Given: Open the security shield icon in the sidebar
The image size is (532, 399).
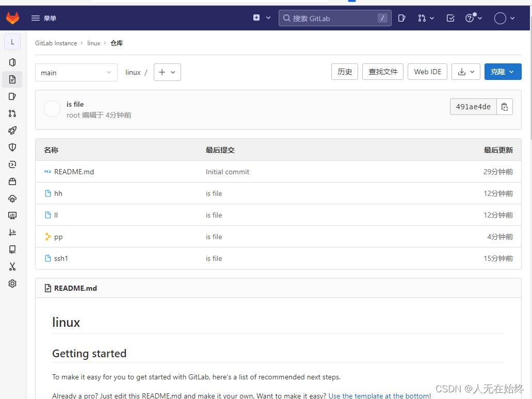Looking at the screenshot, I should click(x=12, y=147).
